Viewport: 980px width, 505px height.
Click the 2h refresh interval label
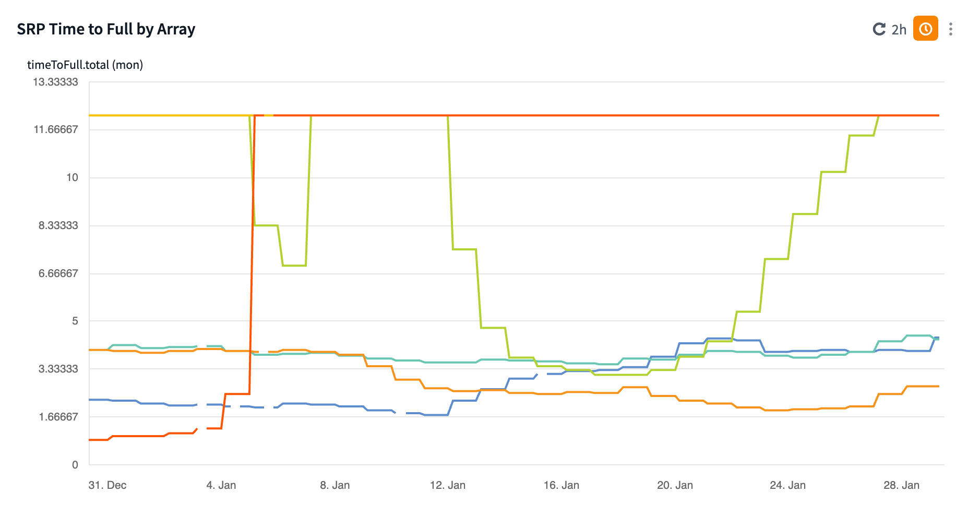click(x=899, y=30)
